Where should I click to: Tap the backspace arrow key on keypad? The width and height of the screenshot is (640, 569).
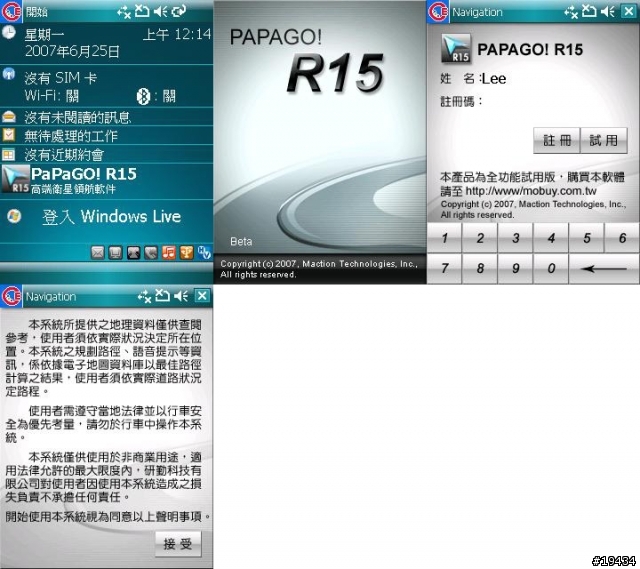[604, 268]
